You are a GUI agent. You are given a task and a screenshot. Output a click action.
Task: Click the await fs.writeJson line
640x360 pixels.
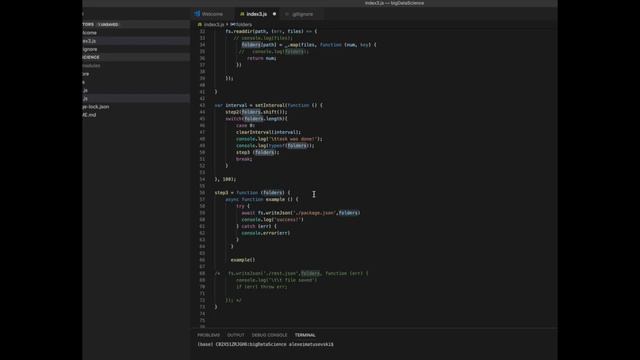pyautogui.click(x=301, y=213)
